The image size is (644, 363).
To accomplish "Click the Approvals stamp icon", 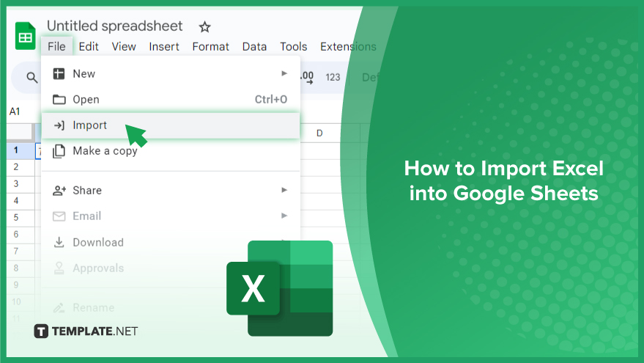I will (x=59, y=268).
